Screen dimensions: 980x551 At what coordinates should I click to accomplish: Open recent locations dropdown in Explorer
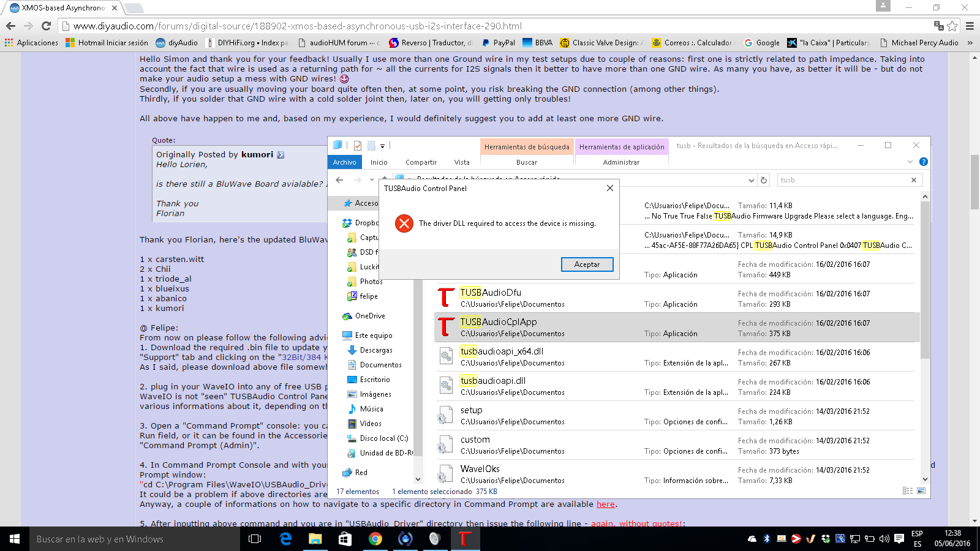372,180
